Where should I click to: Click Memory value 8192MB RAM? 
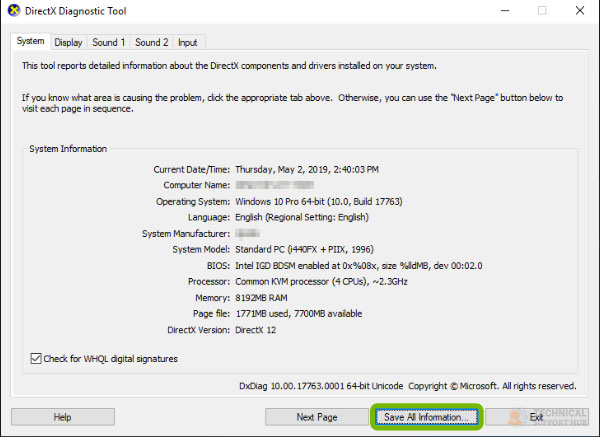click(x=261, y=298)
